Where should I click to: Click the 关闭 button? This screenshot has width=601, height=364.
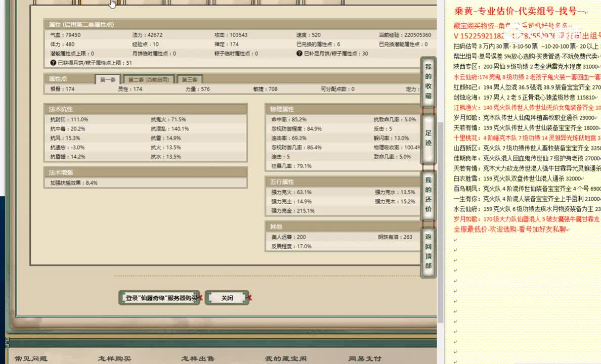(227, 298)
